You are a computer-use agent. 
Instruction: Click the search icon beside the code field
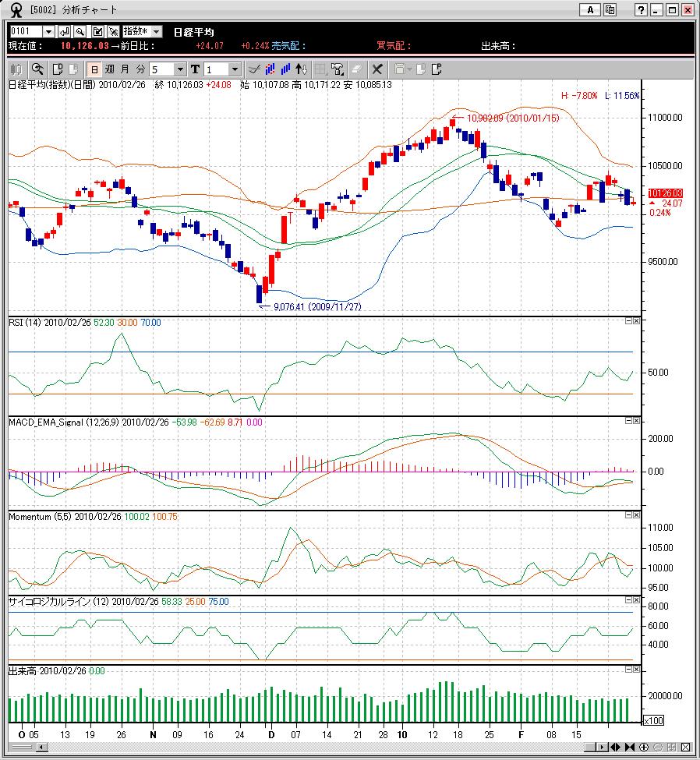coord(82,31)
